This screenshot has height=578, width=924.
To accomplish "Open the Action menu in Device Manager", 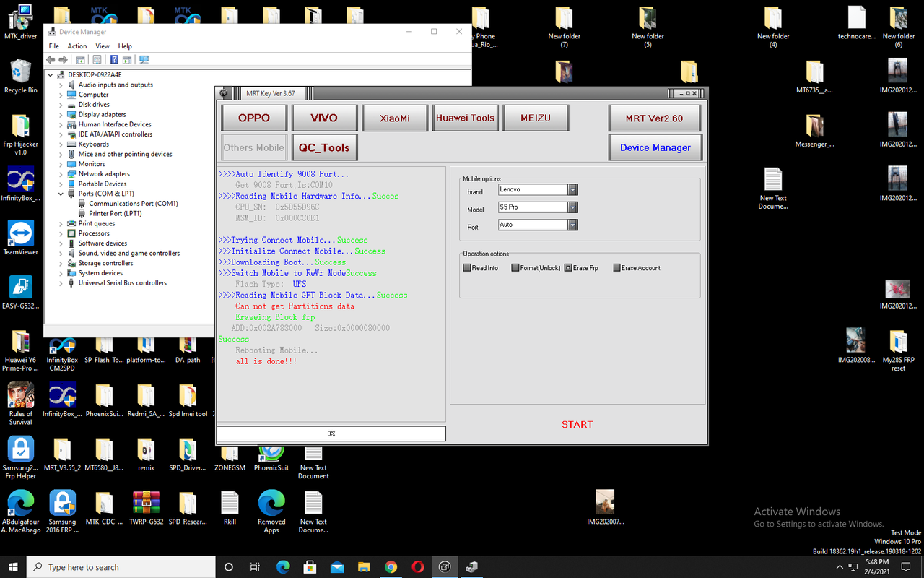I will tap(77, 46).
